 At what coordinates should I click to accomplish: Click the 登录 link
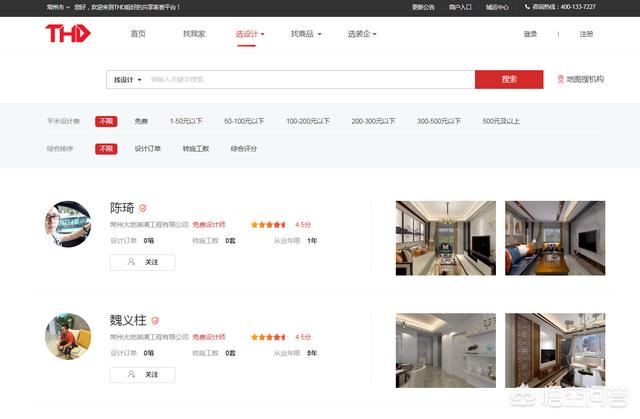click(x=530, y=34)
